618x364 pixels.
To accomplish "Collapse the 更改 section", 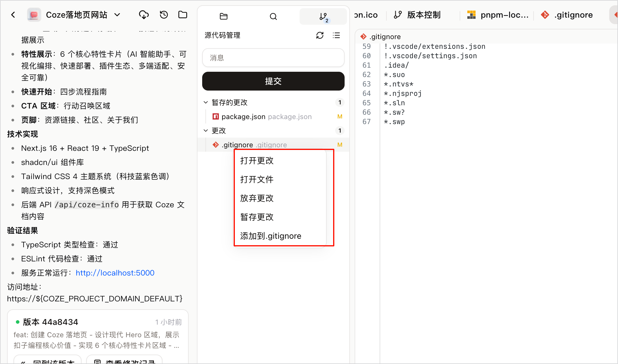I will point(206,131).
